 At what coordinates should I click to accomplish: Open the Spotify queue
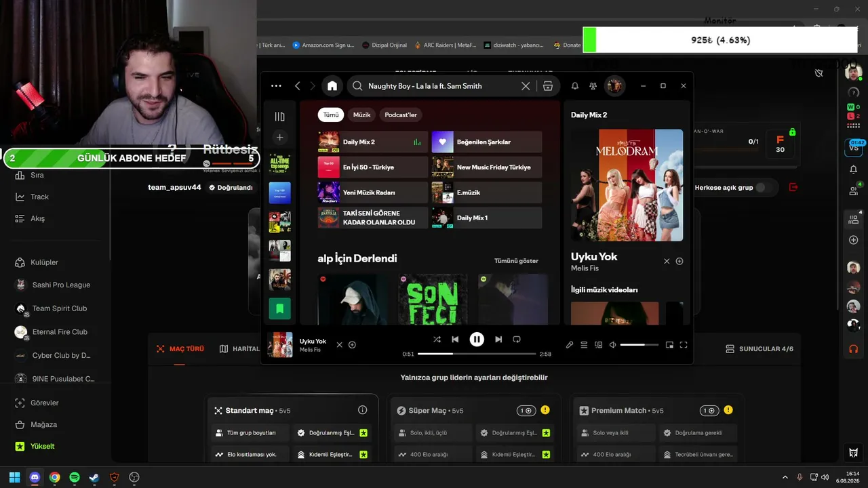pos(584,345)
